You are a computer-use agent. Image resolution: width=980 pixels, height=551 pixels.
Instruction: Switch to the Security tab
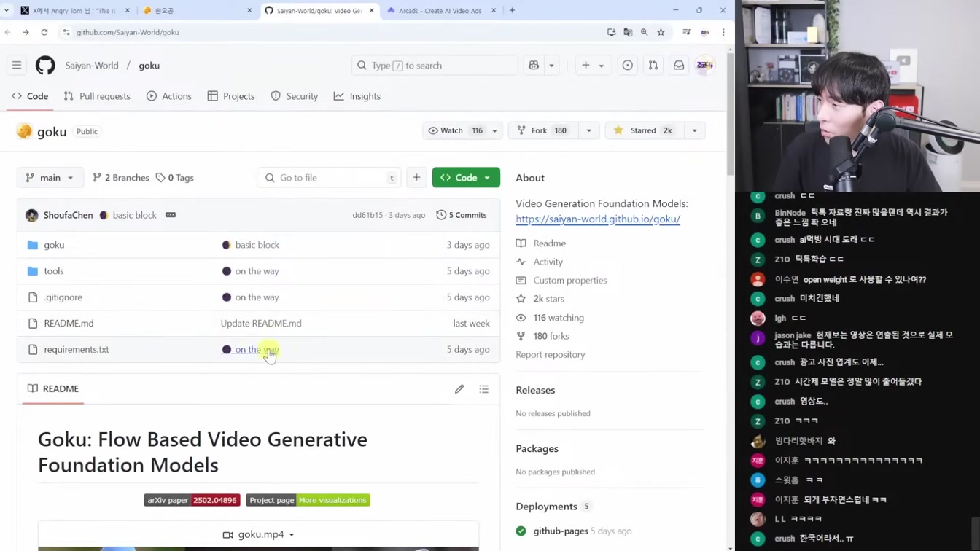[x=295, y=96]
